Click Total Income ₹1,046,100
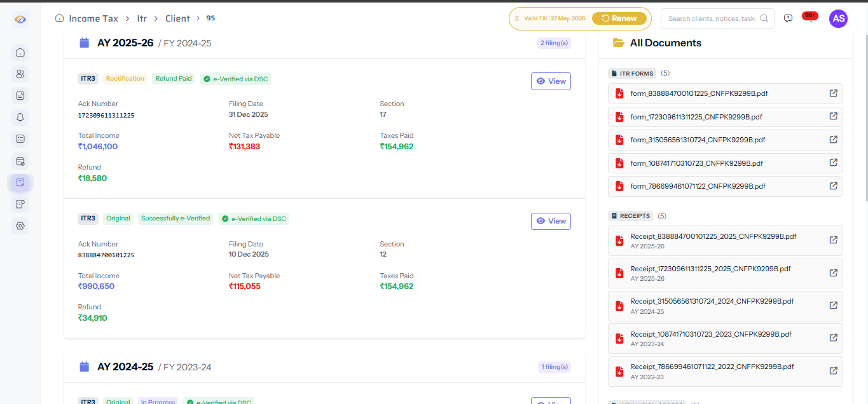 (x=98, y=147)
